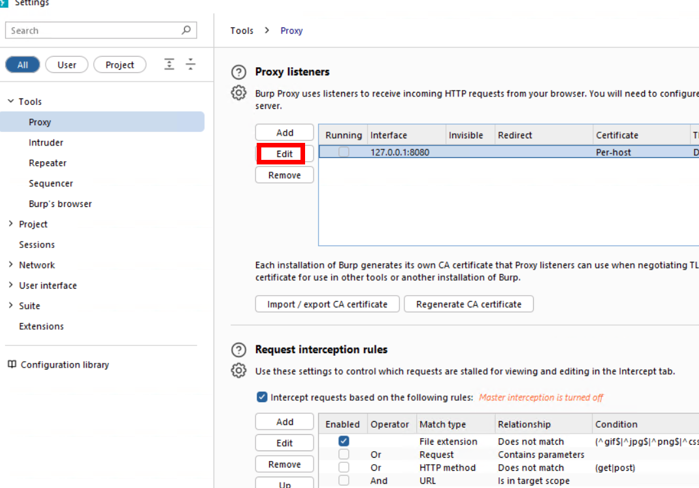Click the Relationship column header

pyautogui.click(x=544, y=424)
